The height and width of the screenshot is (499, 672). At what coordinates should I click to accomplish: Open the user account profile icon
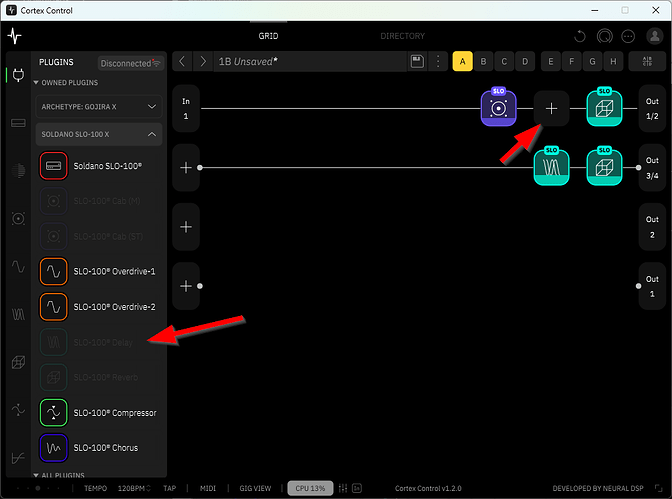click(x=654, y=36)
